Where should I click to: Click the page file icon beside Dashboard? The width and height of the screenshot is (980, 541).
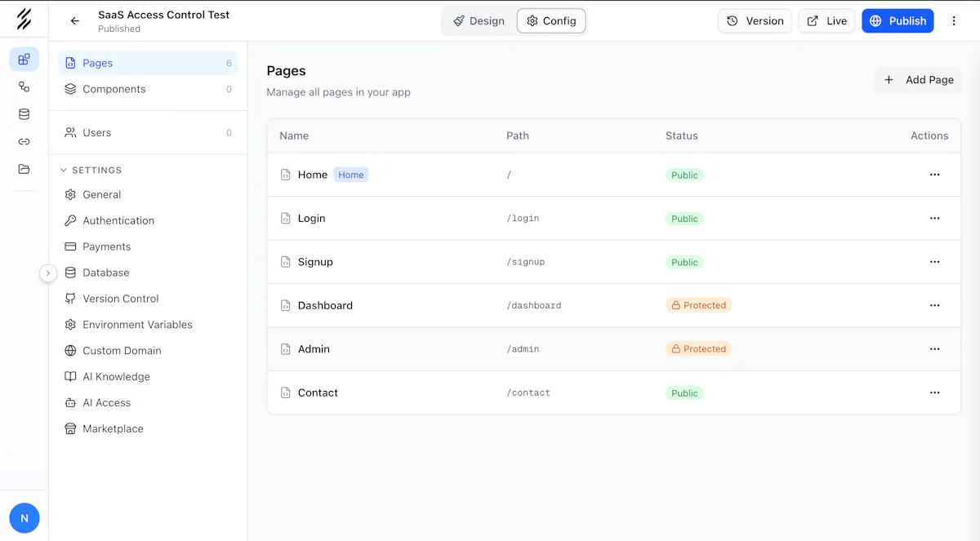(286, 304)
